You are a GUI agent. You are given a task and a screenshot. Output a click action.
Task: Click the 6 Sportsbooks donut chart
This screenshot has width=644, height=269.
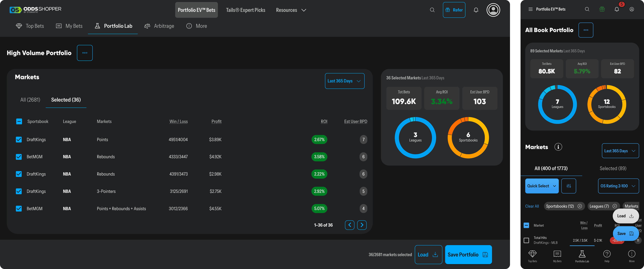(x=468, y=138)
